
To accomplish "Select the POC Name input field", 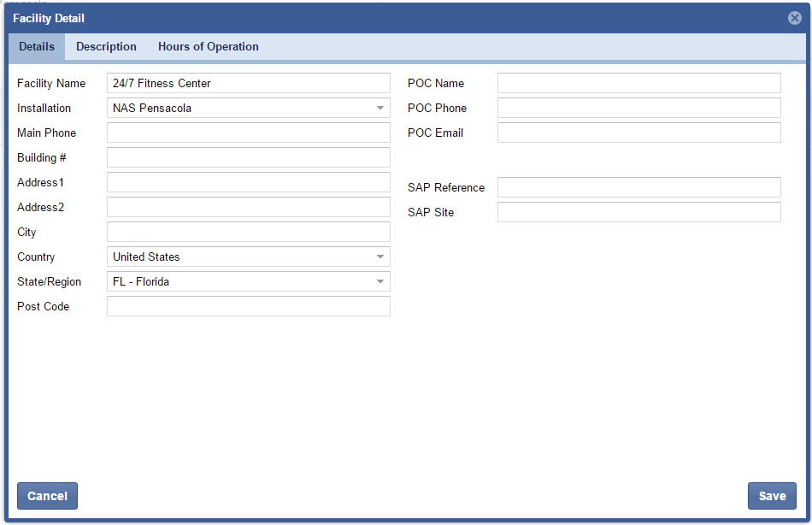I will point(638,83).
